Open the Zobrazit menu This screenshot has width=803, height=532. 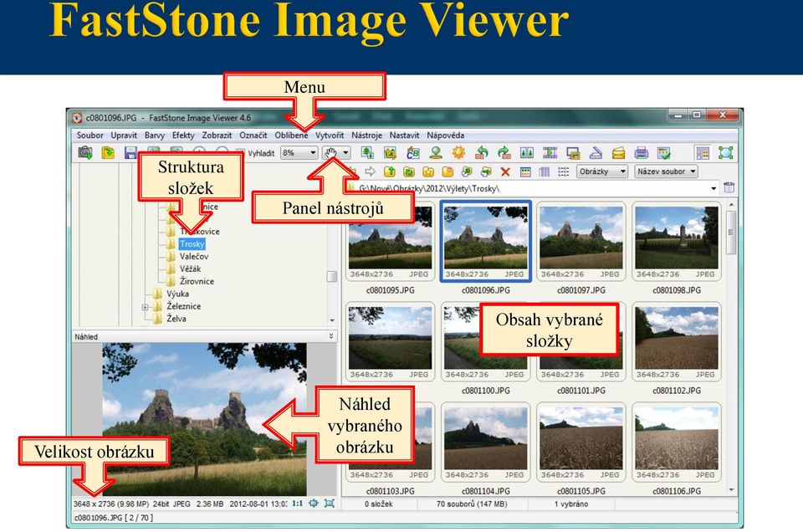click(217, 136)
